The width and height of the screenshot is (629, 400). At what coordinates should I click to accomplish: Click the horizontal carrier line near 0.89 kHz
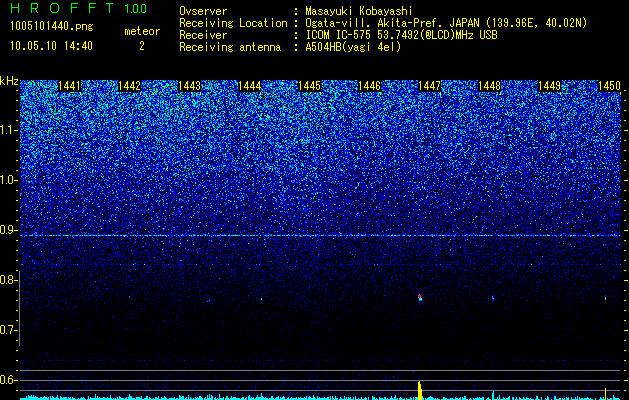tap(320, 236)
